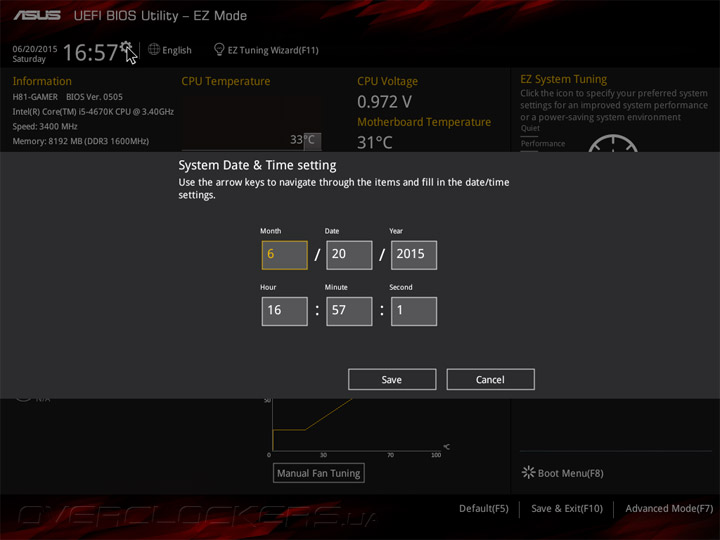
Task: Click the Saturday weekday text
Action: (29, 59)
